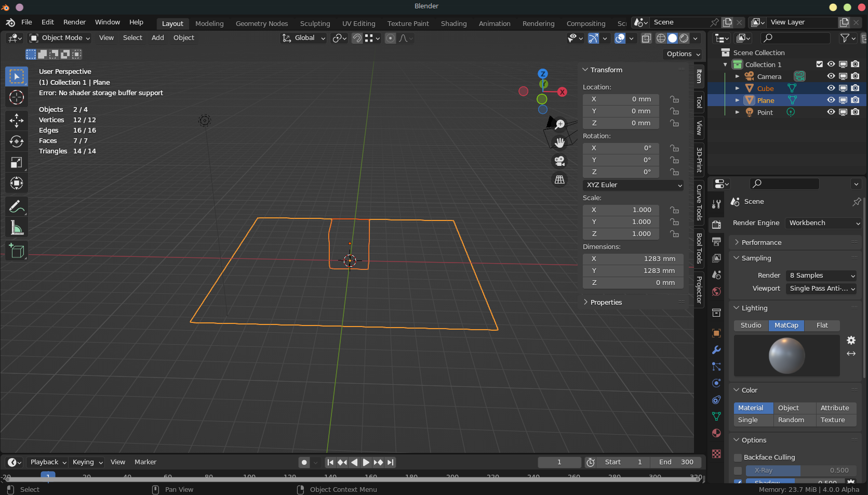This screenshot has height=495, width=868.
Task: Toggle Collection 1 exclude checkbox
Action: coord(820,64)
